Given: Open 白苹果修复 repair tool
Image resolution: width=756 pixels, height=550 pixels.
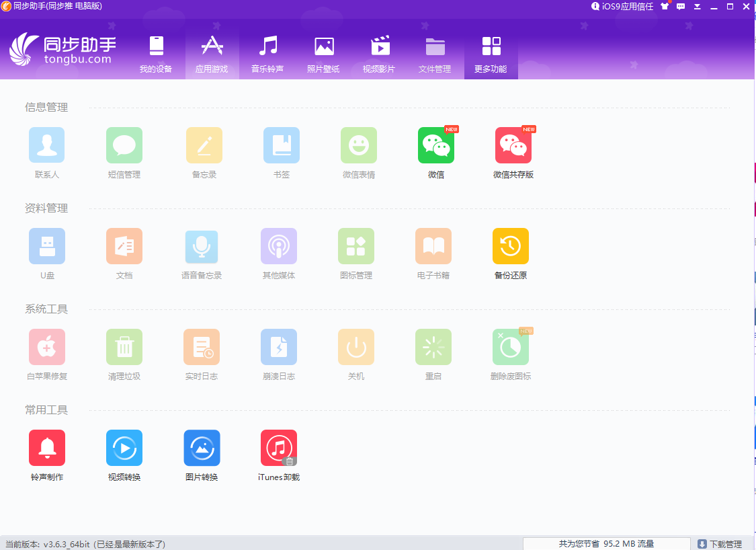Looking at the screenshot, I should 47,348.
